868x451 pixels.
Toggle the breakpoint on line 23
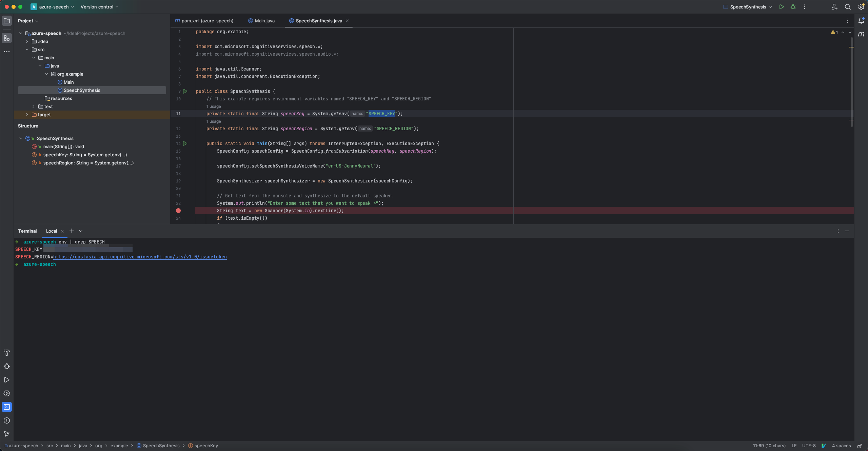(179, 211)
